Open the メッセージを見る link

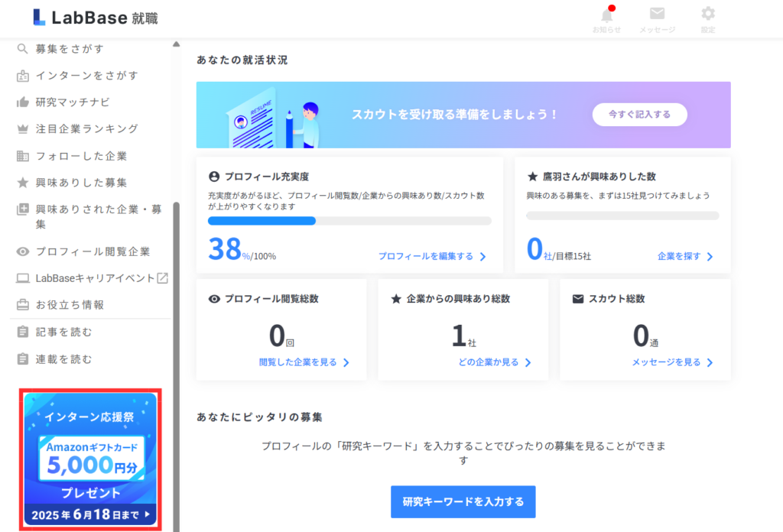(666, 362)
